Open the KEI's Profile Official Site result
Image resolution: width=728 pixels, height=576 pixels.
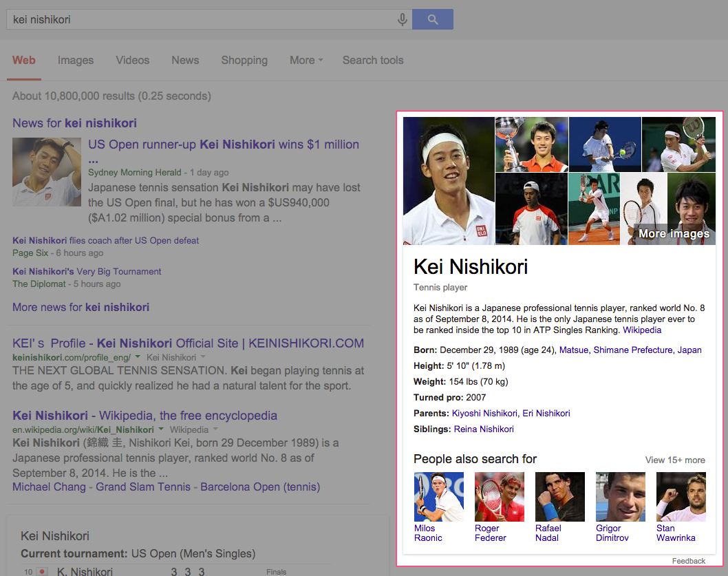point(188,343)
